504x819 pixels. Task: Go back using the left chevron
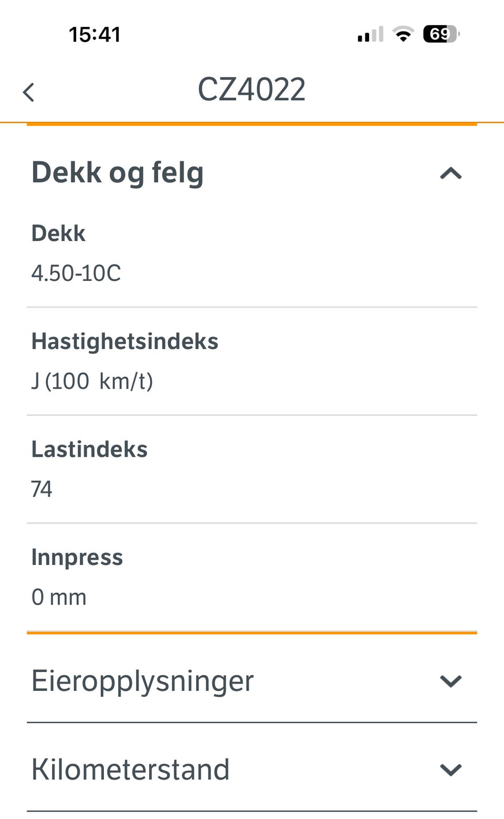click(29, 92)
